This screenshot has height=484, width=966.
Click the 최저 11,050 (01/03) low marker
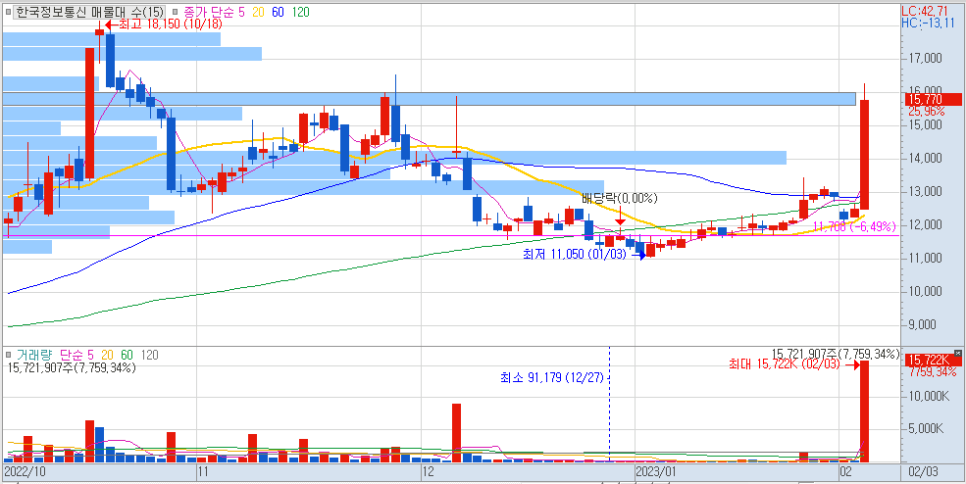pos(583,254)
